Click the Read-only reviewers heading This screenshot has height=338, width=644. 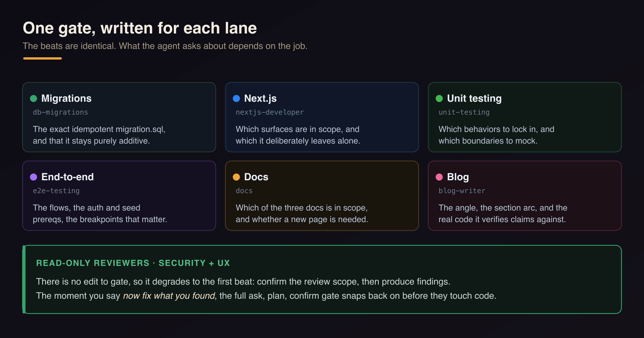tap(133, 263)
